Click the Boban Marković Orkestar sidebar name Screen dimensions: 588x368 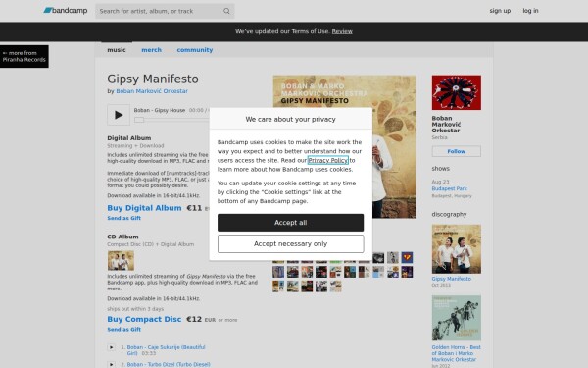click(x=446, y=125)
